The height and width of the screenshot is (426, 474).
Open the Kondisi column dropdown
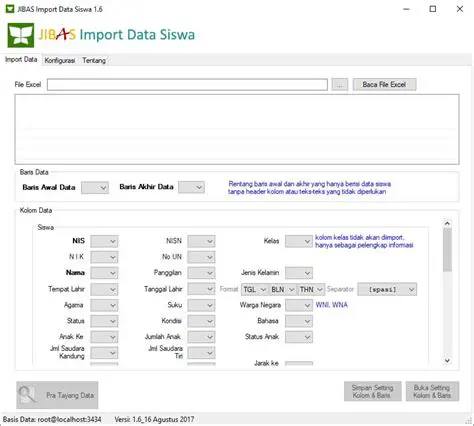201,321
